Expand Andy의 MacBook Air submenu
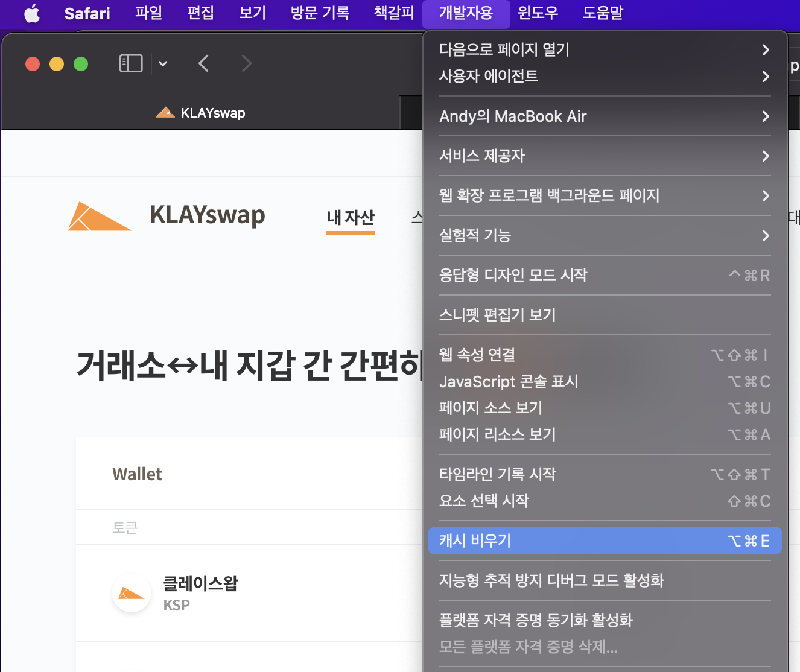 [605, 116]
